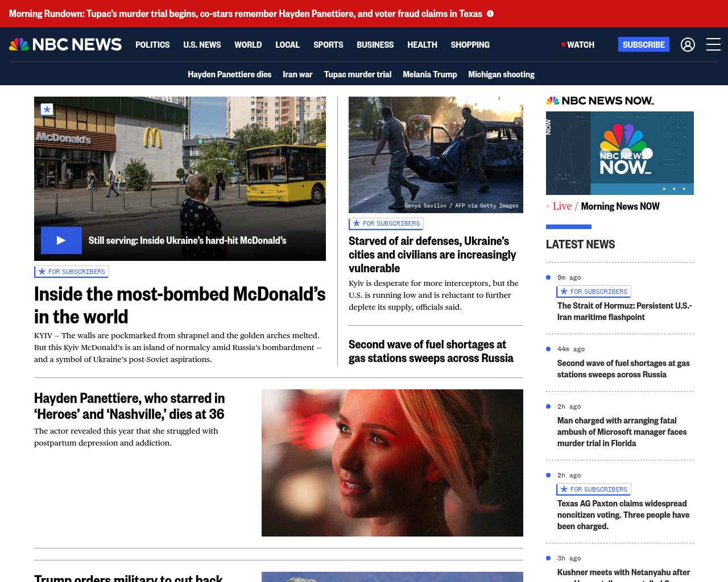Screen dimensions: 728x582
Task: Open the user account profile icon
Action: pyautogui.click(x=688, y=44)
